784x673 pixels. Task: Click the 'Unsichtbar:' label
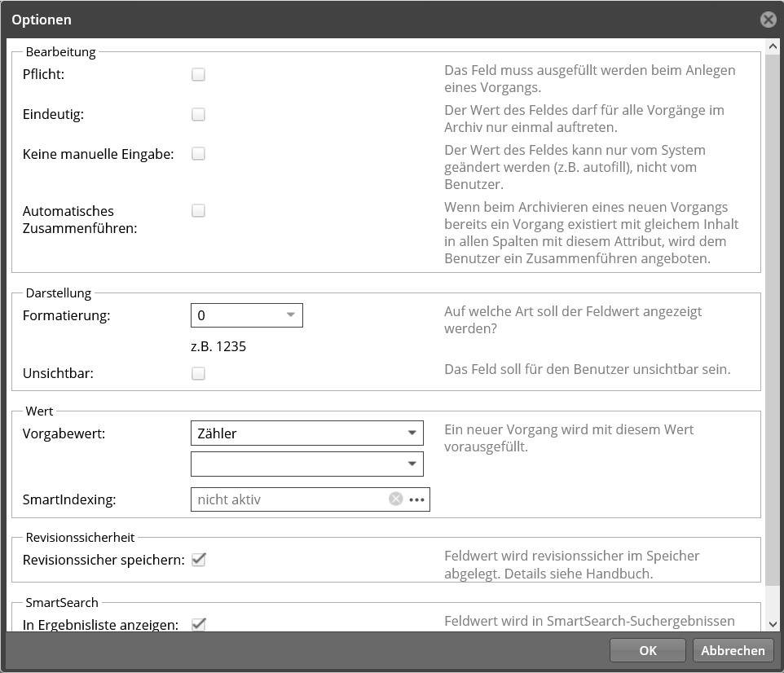coord(58,373)
